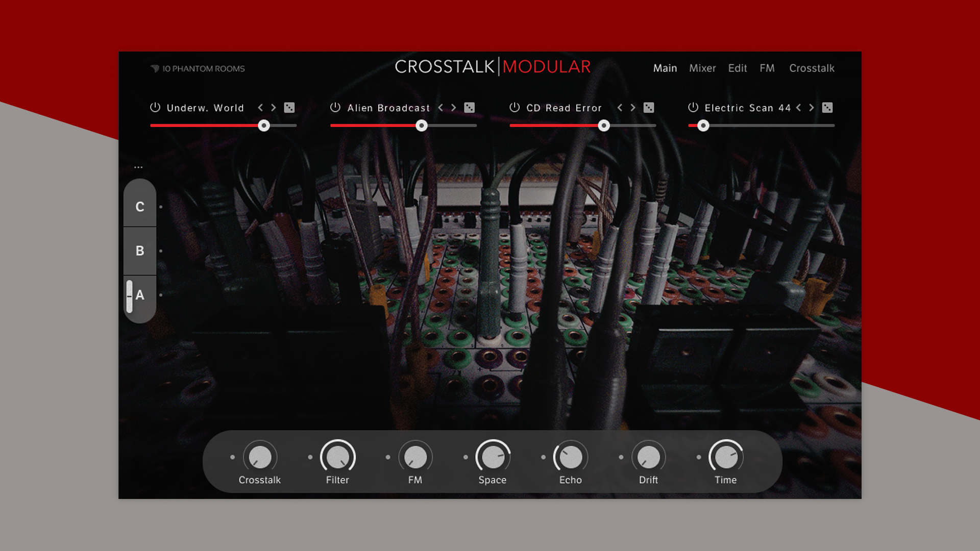This screenshot has height=551, width=980.
Task: Toggle power for the Underw. World slot
Action: (x=154, y=108)
